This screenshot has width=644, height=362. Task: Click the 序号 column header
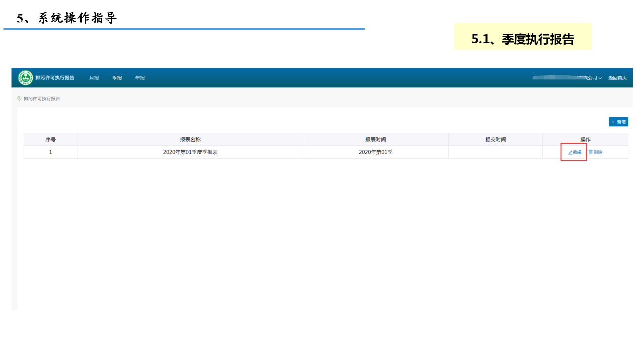[50, 139]
